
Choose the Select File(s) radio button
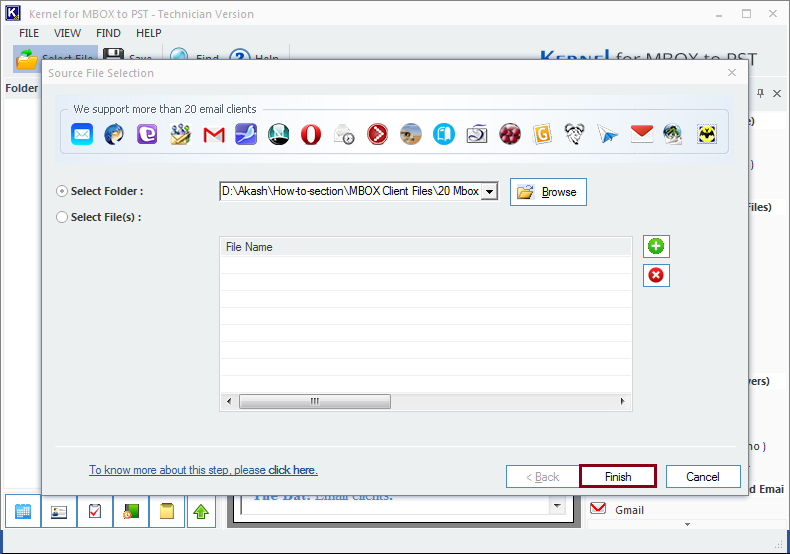click(x=61, y=217)
